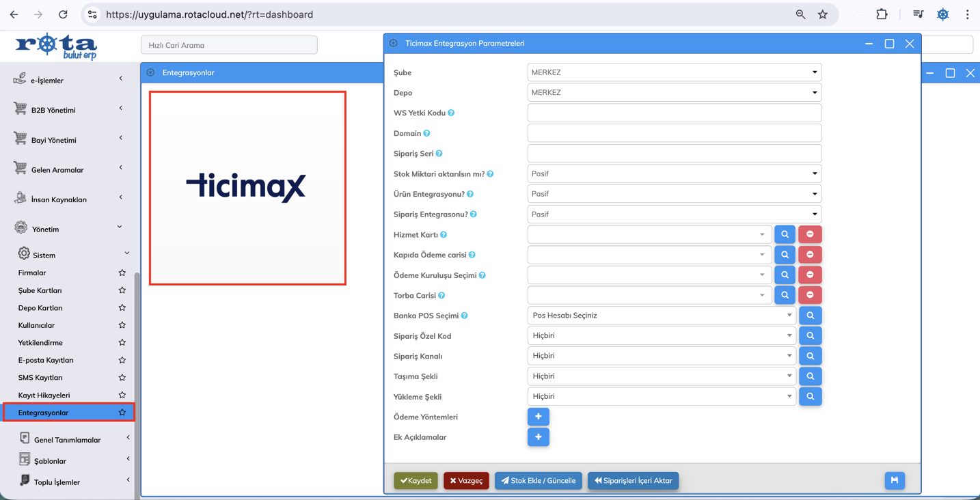Click blue save disk icon at bottom right
Screen dimensions: 980x500
894,480
